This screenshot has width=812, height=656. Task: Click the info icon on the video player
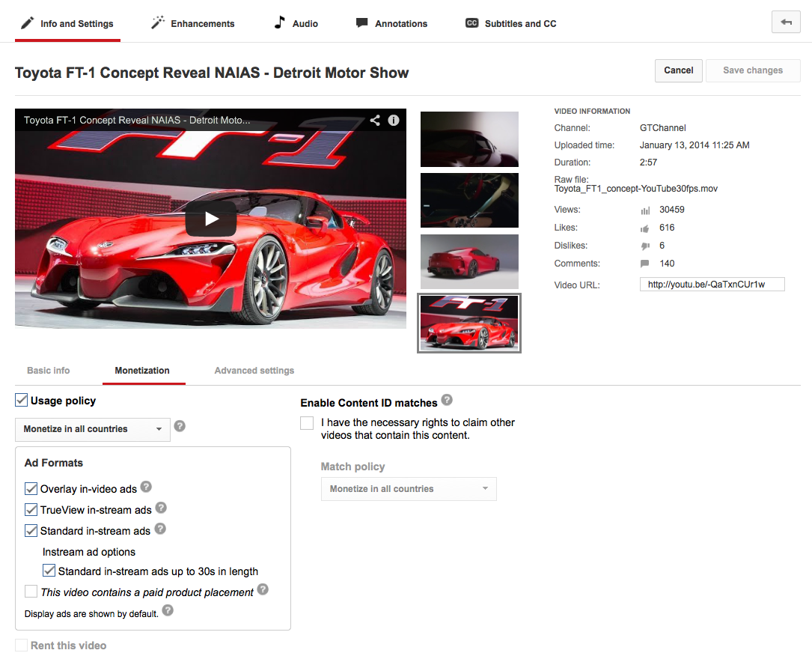pyautogui.click(x=394, y=121)
